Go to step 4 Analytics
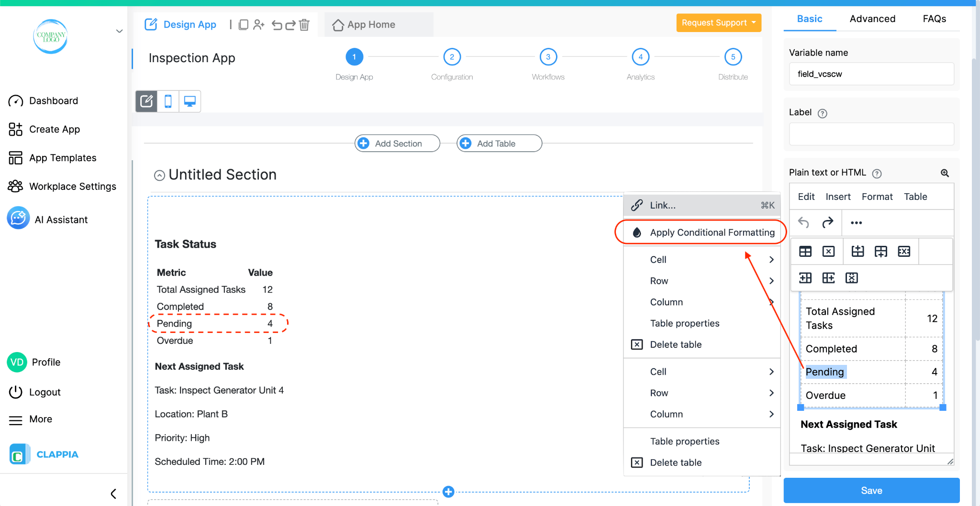Image resolution: width=980 pixels, height=506 pixels. click(x=640, y=57)
